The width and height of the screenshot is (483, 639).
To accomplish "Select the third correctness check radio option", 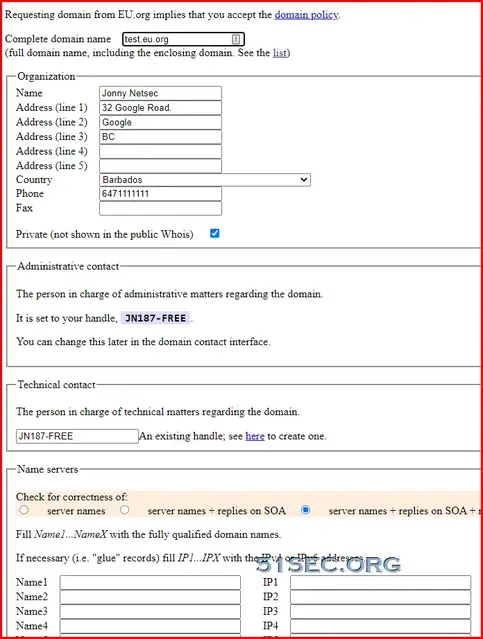I will [x=305, y=510].
